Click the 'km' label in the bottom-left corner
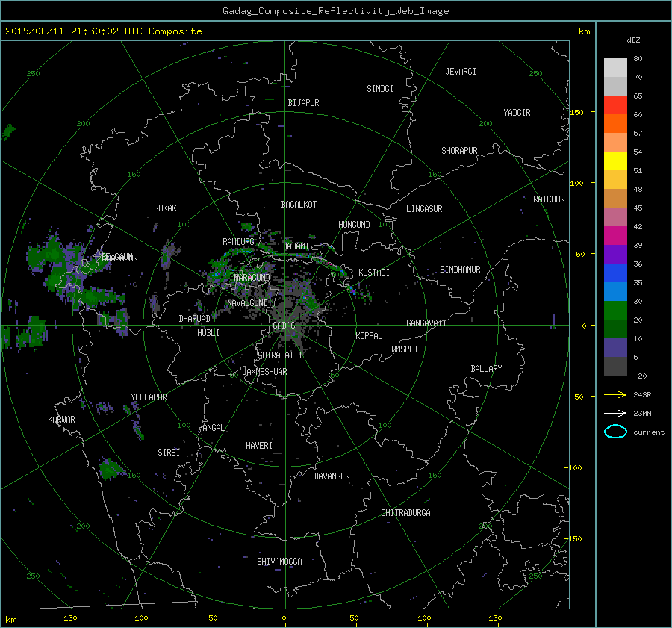The width and height of the screenshot is (672, 628). click(11, 620)
